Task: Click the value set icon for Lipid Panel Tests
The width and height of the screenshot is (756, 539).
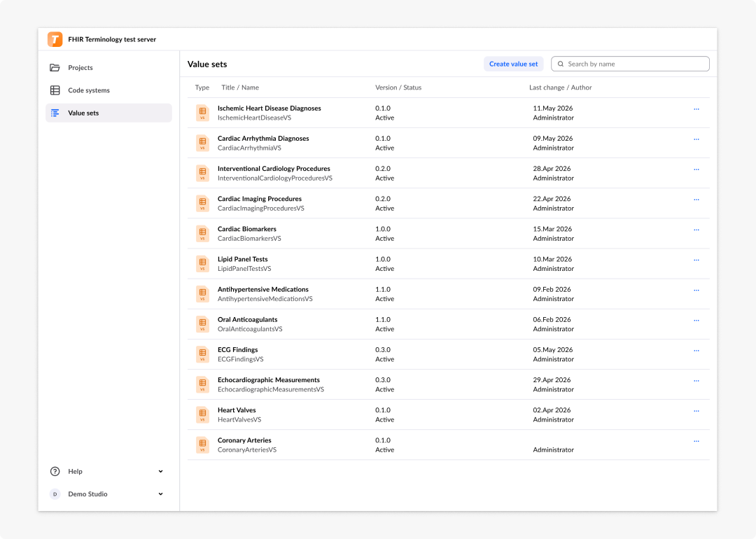Action: pyautogui.click(x=202, y=264)
